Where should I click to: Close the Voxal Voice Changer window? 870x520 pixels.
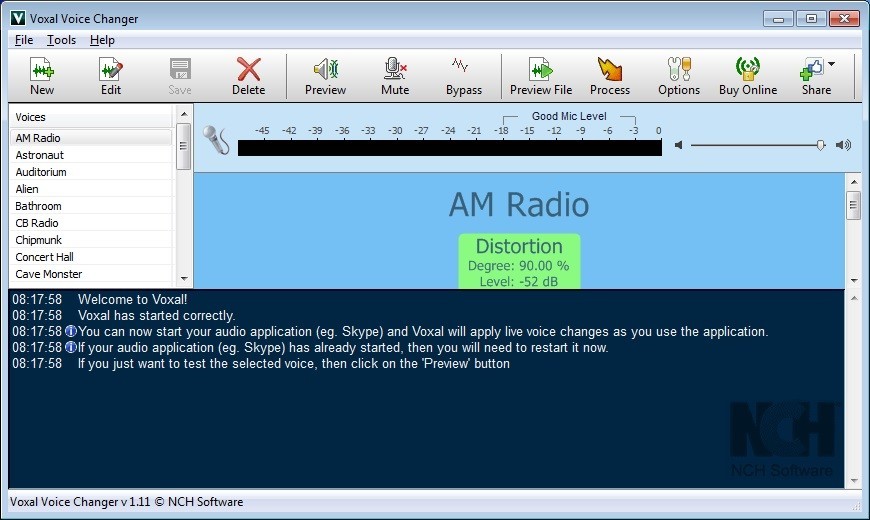(844, 19)
